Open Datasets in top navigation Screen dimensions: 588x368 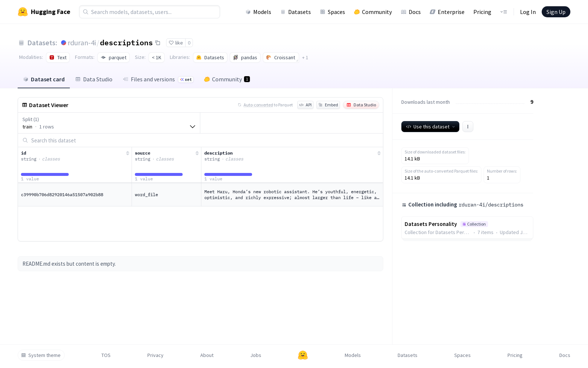[296, 12]
